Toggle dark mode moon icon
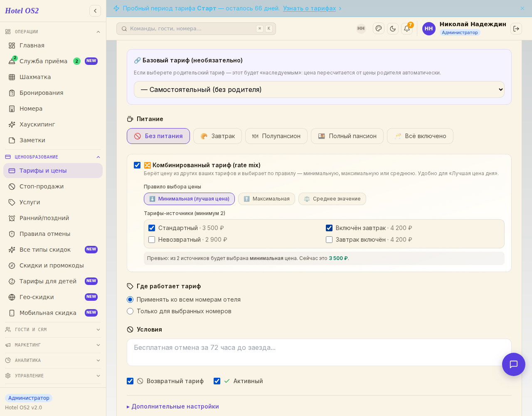This screenshot has height=416, width=532. point(393,28)
